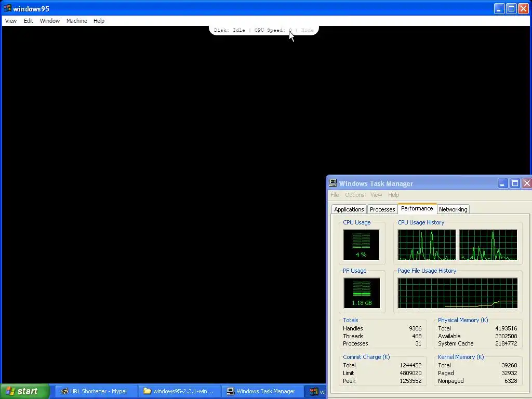Image resolution: width=532 pixels, height=399 pixels.
Task: Open the Edit menu in windows95
Action: (x=28, y=21)
